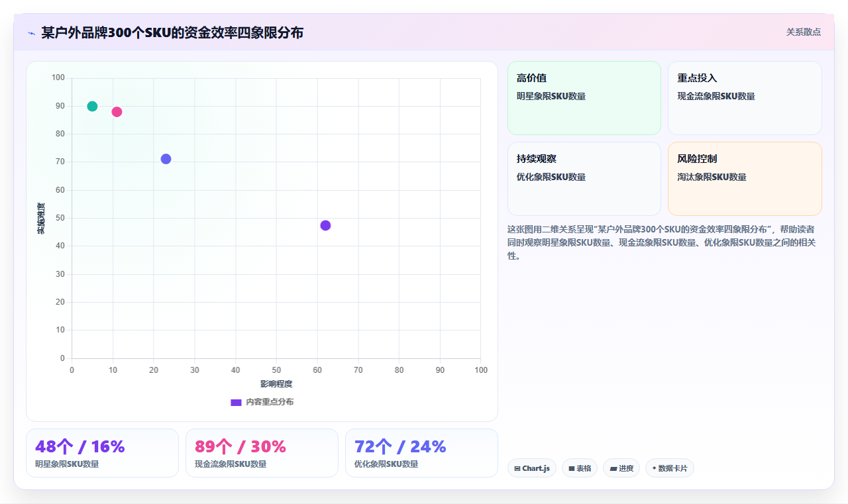Select the pink scatter data point
848x504 pixels.
click(117, 112)
